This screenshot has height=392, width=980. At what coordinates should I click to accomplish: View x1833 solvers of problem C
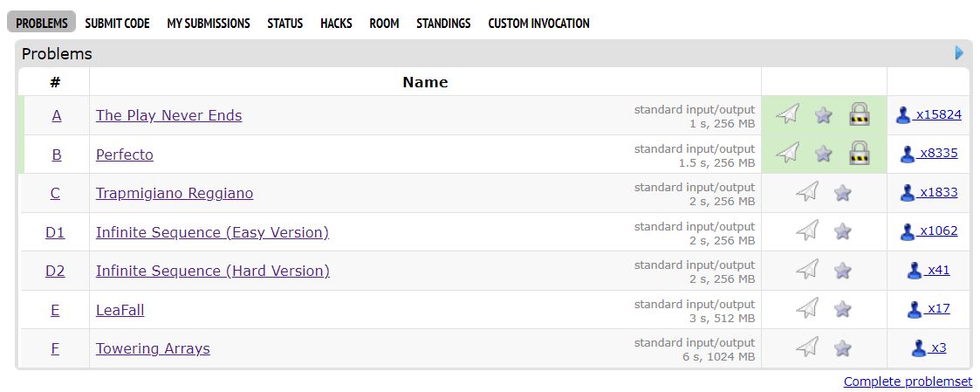(x=938, y=193)
